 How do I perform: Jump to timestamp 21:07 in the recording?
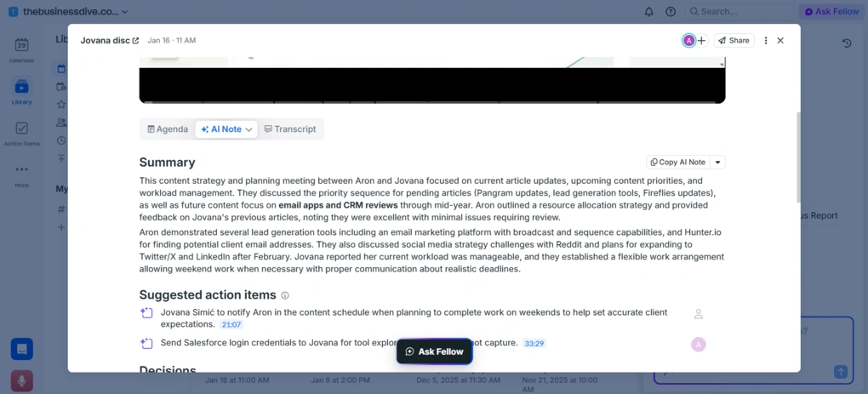[x=231, y=325]
